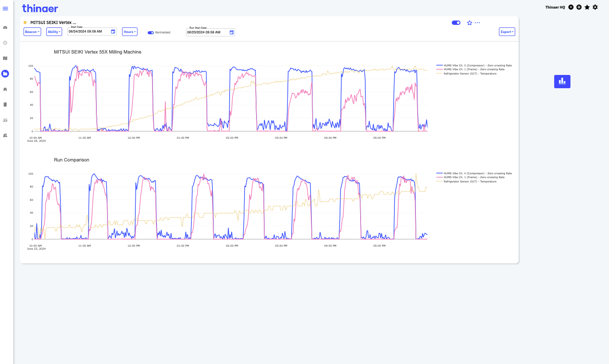This screenshot has height=364, width=609.
Task: Open the Run Start Date calendar picker
Action: point(232,32)
